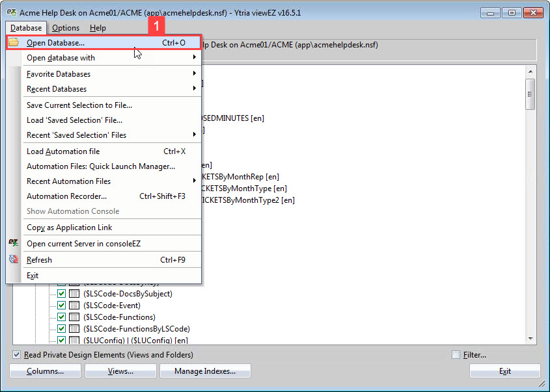Click the view icon beside ($LSCode-Functions)
Screen dimensions: 550x392
(x=73, y=317)
